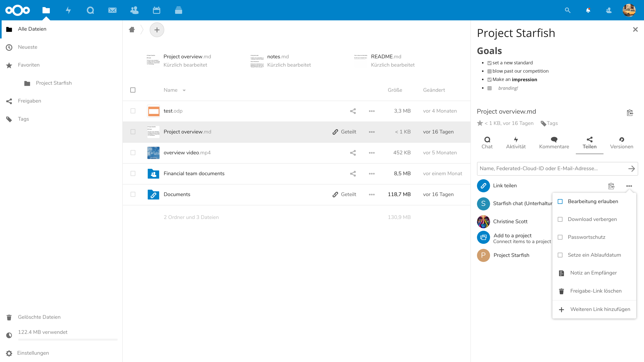The width and height of the screenshot is (644, 362).
Task: Check the Passwortschutz option
Action: click(560, 237)
